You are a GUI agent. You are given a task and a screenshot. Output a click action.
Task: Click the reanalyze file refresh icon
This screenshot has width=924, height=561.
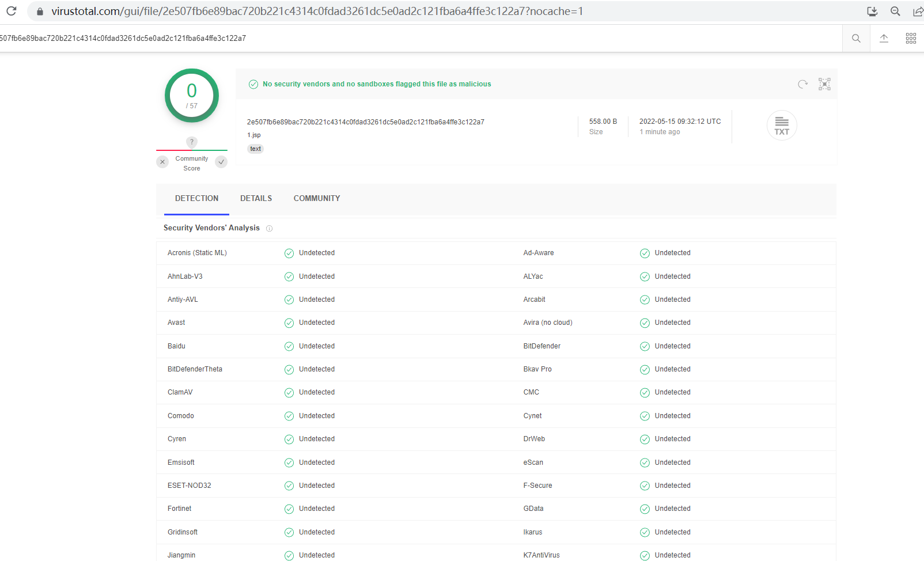(x=802, y=84)
